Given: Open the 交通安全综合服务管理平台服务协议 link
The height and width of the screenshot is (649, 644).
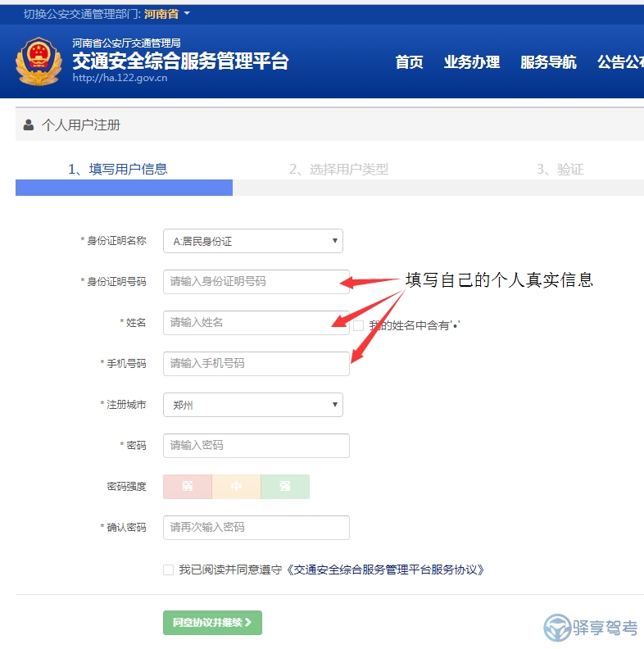Looking at the screenshot, I should 385,570.
